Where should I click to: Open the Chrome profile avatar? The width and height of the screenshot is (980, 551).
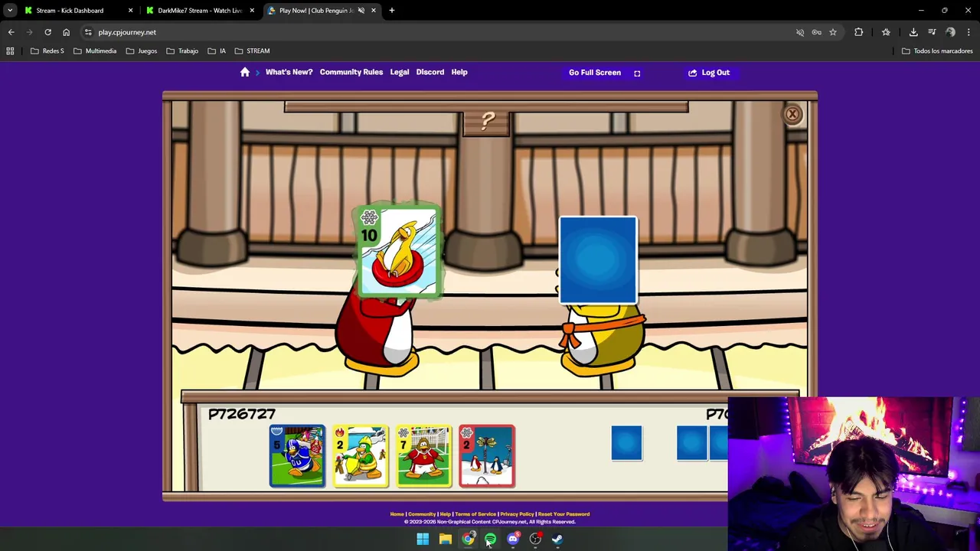950,32
